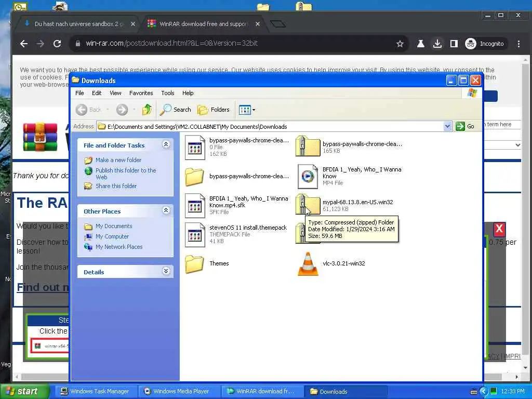The height and width of the screenshot is (399, 532).
Task: Click Chrome forward arrow
Action: click(x=41, y=44)
